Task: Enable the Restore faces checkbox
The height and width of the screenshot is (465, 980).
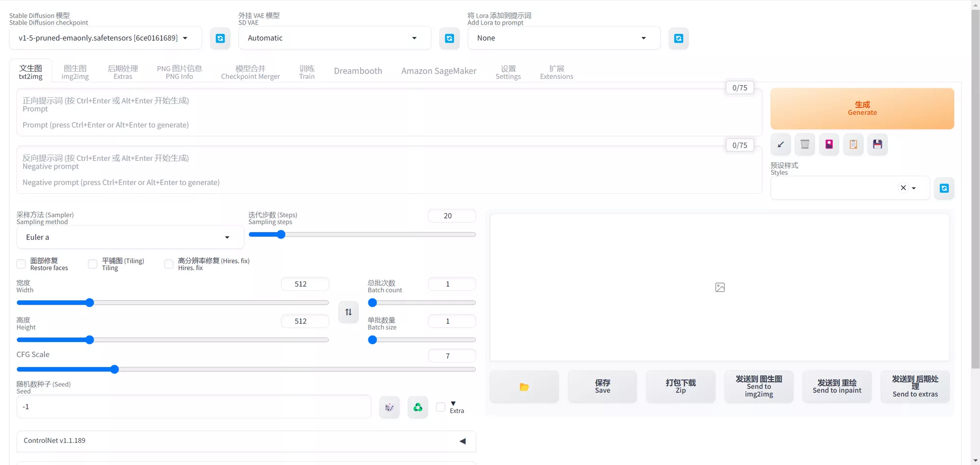Action: pos(21,264)
